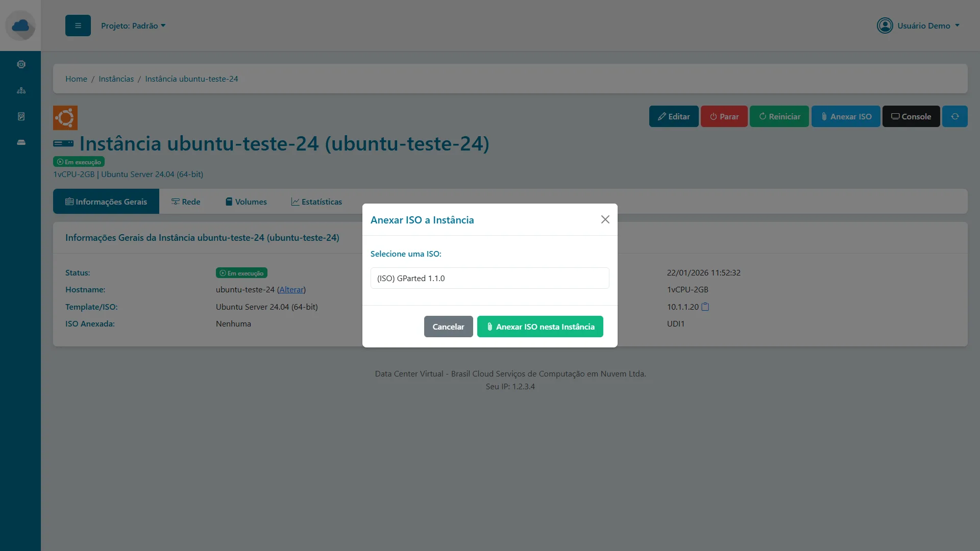Click the Ubuntu logo above the instance title
980x551 pixels.
pyautogui.click(x=65, y=117)
